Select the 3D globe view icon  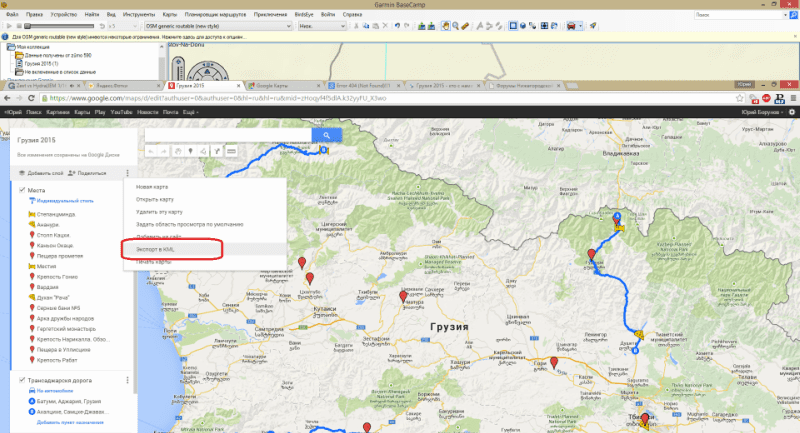[522, 26]
